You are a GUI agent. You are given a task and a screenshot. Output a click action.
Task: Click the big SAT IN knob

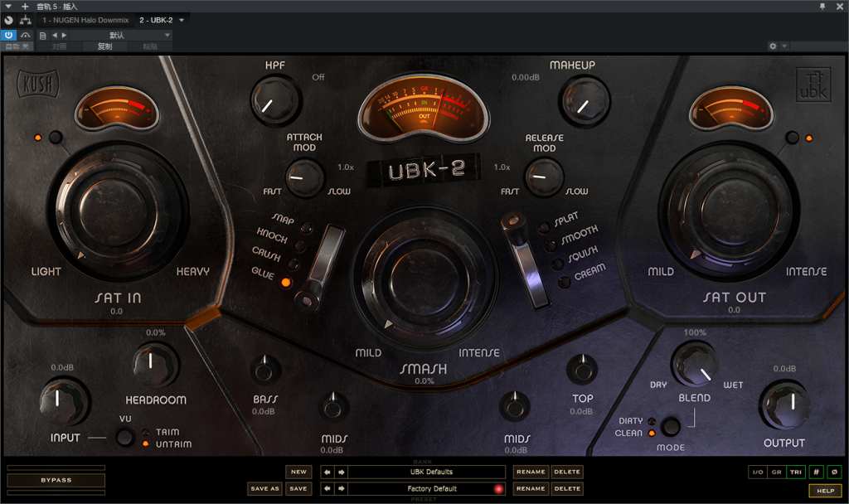pos(118,210)
